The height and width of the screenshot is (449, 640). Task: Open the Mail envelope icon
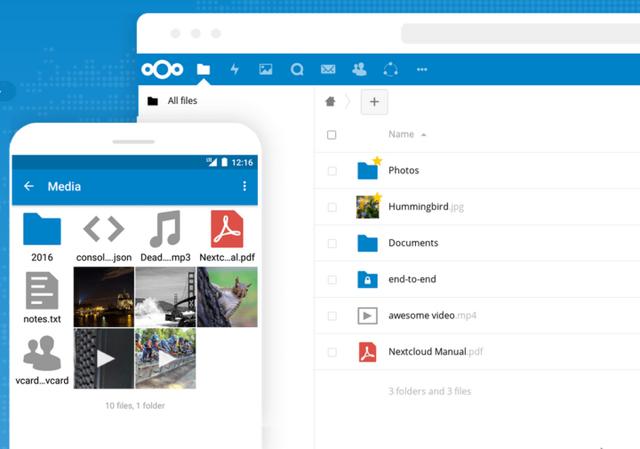tap(328, 69)
